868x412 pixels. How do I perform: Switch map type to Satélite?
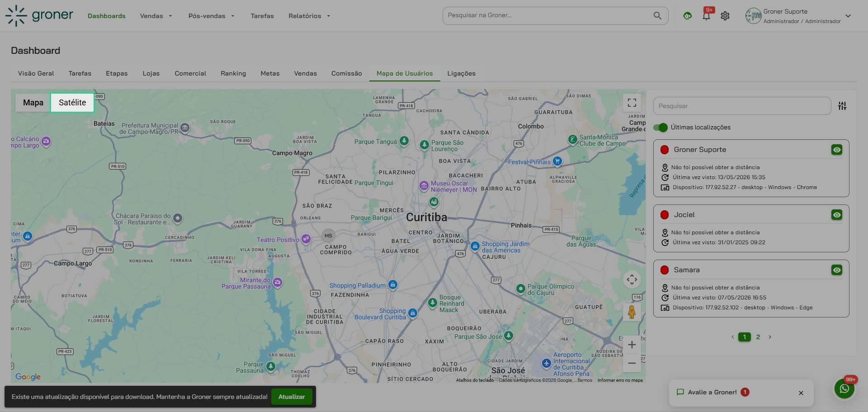coord(72,103)
